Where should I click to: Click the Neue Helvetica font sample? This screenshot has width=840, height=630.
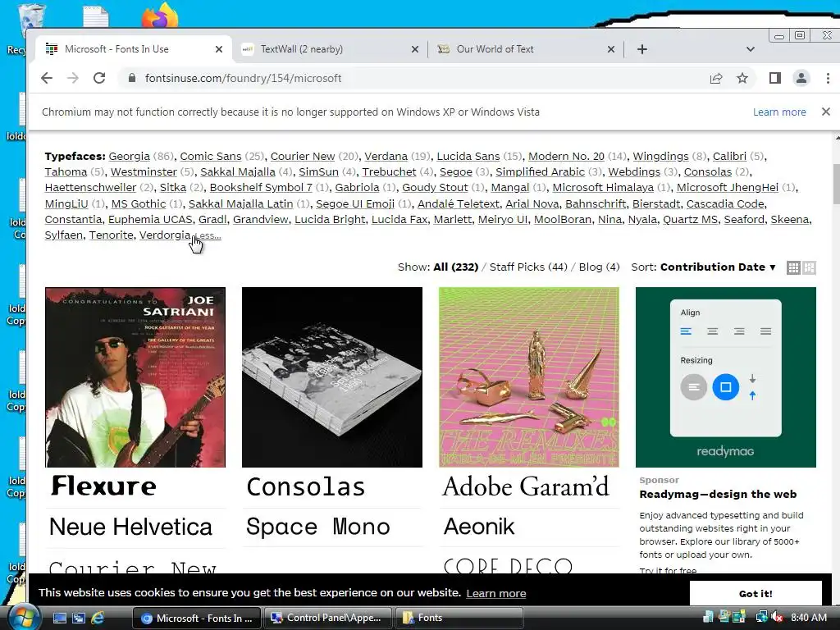[x=130, y=527]
